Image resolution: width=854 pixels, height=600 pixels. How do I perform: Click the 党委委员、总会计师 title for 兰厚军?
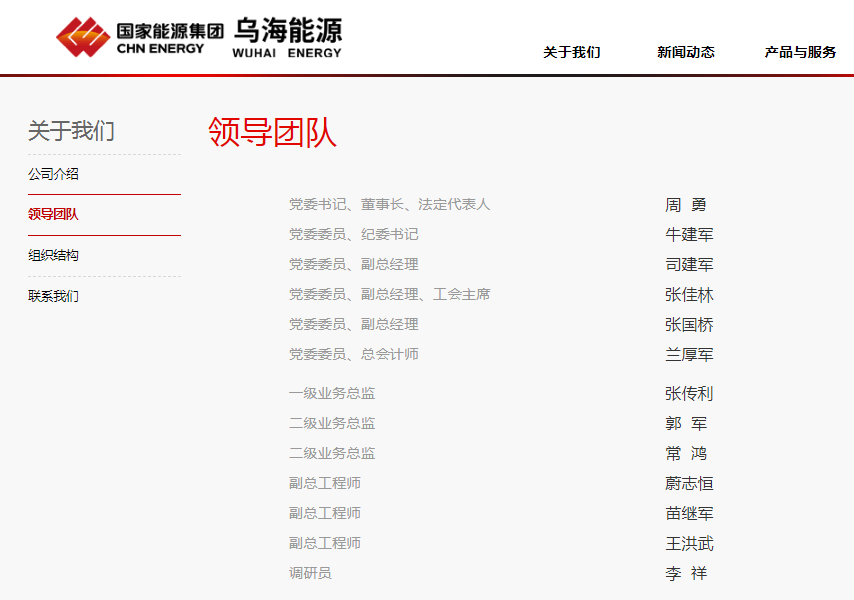(x=346, y=354)
